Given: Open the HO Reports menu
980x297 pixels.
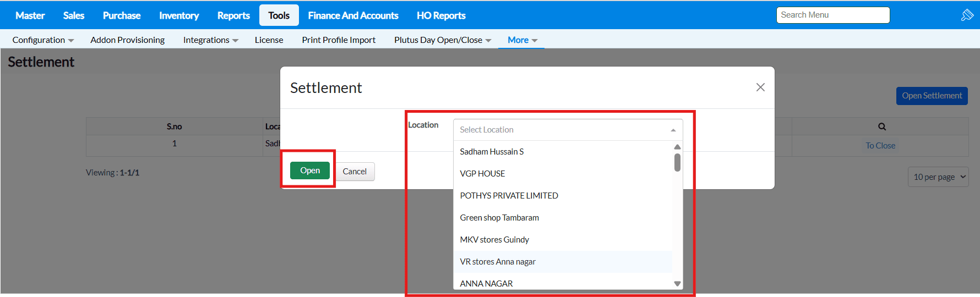Looking at the screenshot, I should (x=440, y=15).
